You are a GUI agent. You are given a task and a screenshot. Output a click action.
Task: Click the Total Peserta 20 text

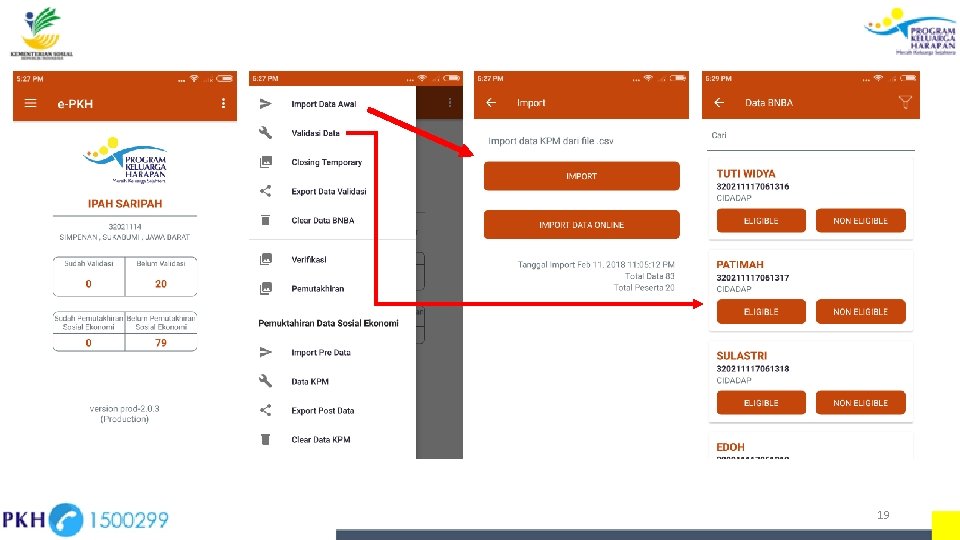pyautogui.click(x=644, y=288)
